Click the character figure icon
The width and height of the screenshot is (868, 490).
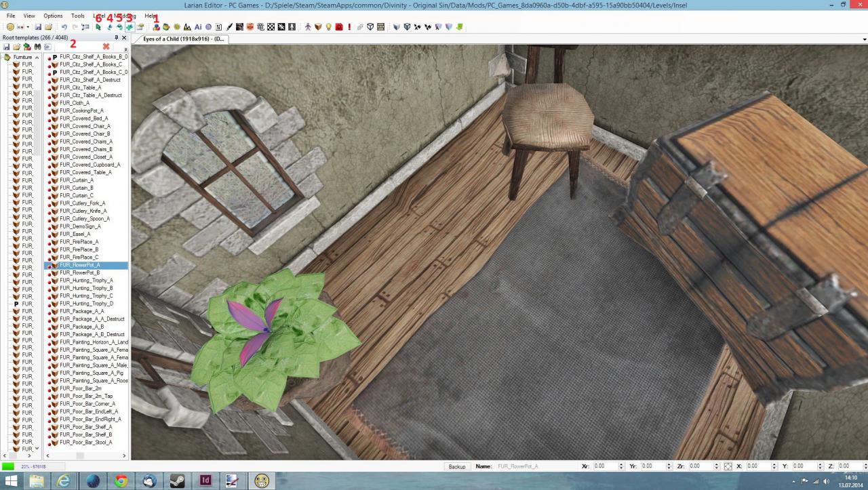coord(307,27)
